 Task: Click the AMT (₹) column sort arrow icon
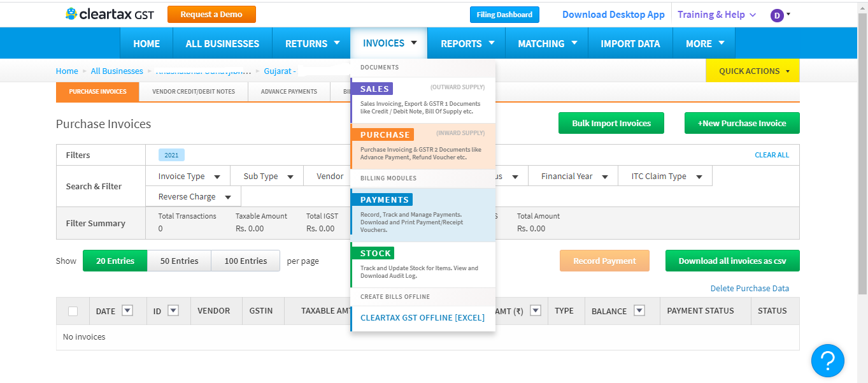(535, 311)
